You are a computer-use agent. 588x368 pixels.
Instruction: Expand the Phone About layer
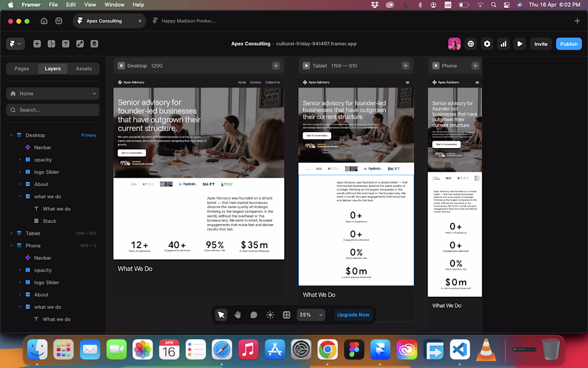point(20,295)
